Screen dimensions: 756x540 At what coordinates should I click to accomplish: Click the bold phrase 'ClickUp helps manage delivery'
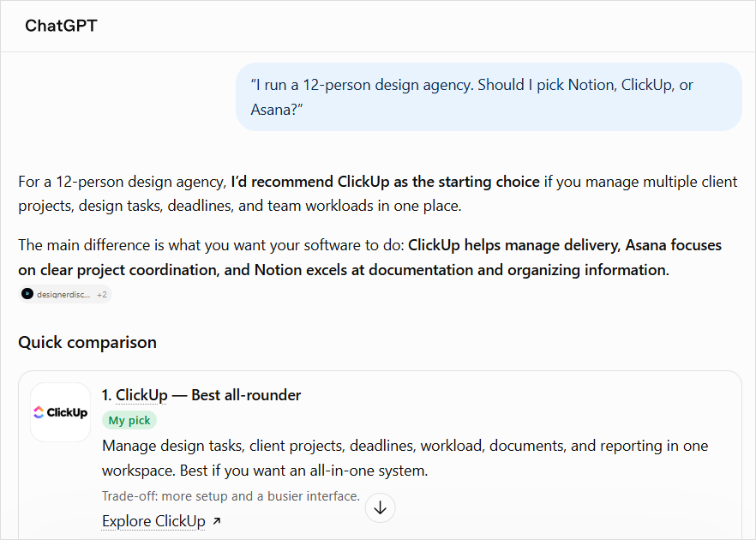513,245
